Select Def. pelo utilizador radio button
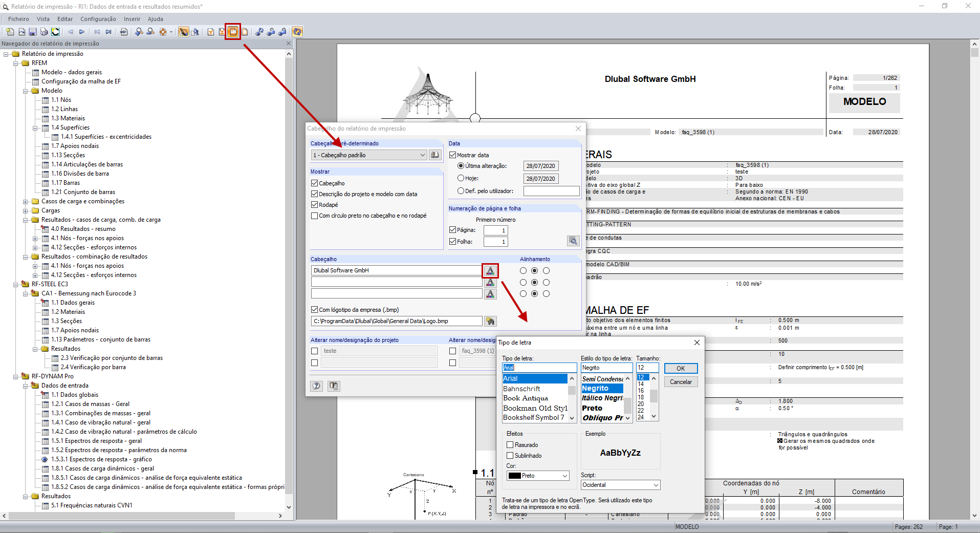This screenshot has height=533, width=980. [x=461, y=190]
